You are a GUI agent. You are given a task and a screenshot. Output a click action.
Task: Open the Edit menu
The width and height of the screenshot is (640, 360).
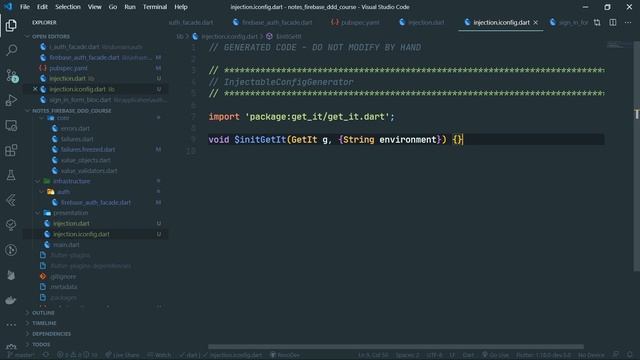[x=42, y=7]
